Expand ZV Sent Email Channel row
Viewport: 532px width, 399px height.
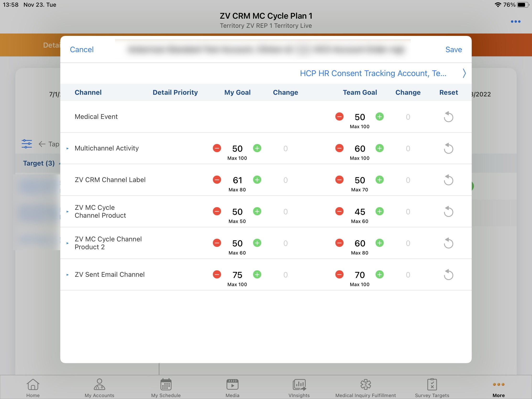tap(68, 275)
